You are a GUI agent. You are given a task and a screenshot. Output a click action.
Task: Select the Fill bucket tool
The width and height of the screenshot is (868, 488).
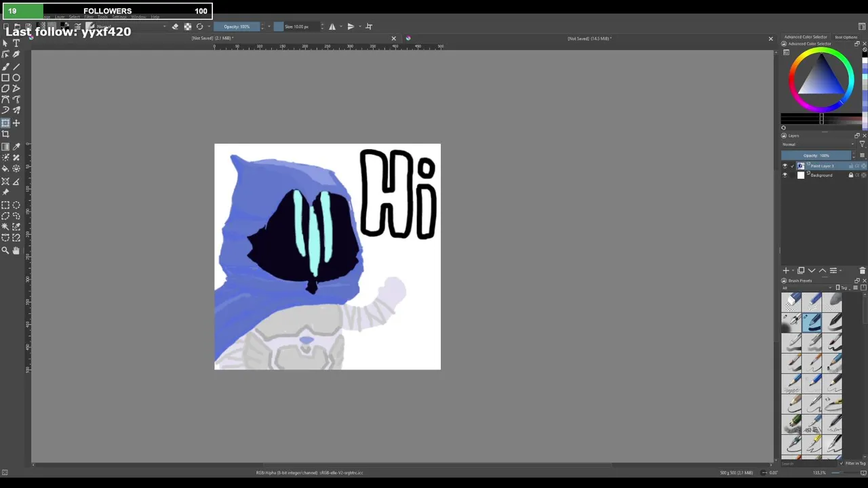(5, 168)
